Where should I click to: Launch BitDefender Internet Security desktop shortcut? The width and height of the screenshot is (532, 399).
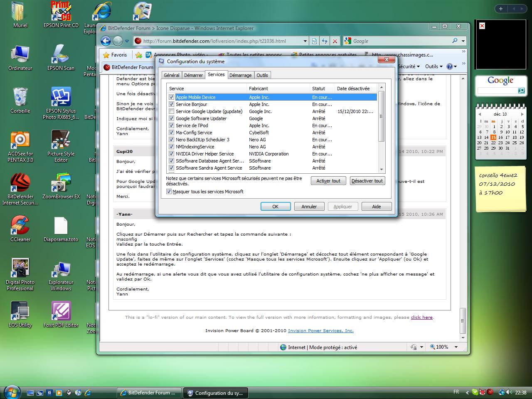pyautogui.click(x=20, y=189)
